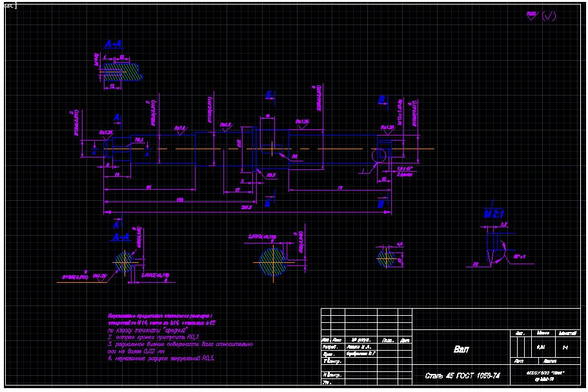Click the material text "Сталь 45 ГОСТ 1050-74"
The height and width of the screenshot is (392, 588).
[x=462, y=375]
